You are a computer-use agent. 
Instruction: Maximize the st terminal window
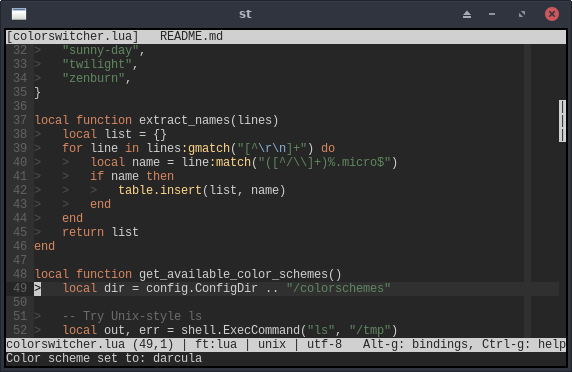click(522, 14)
